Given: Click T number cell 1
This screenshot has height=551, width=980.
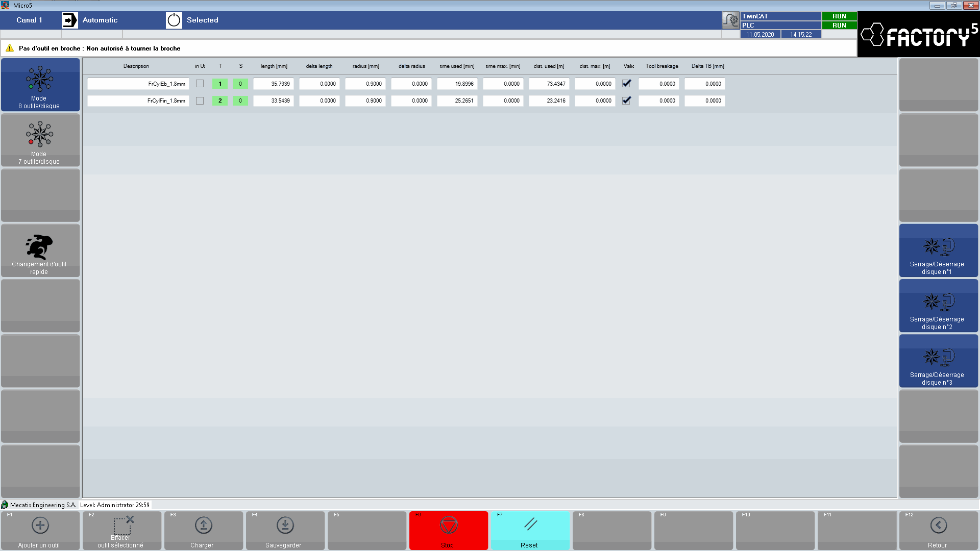Looking at the screenshot, I should point(220,84).
